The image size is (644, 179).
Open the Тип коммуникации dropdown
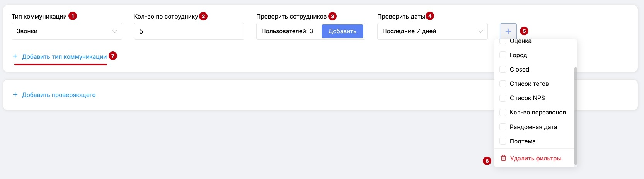click(x=67, y=31)
